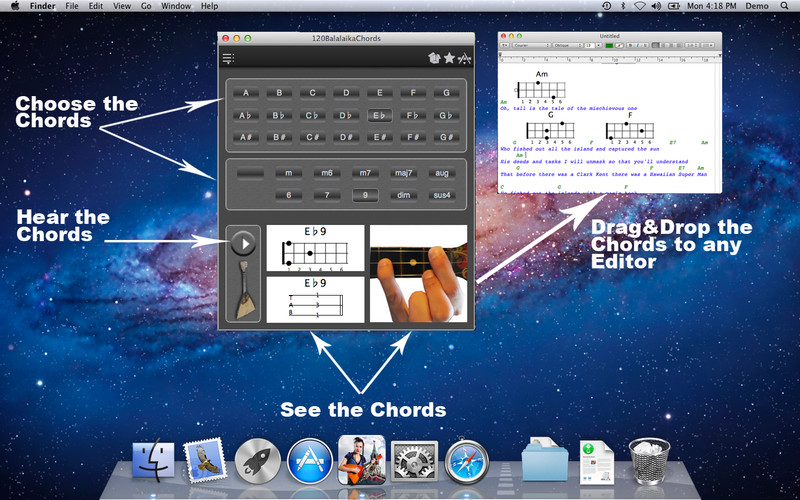
Task: Open the 120BalalaikaChords app in Dock
Action: click(x=362, y=459)
